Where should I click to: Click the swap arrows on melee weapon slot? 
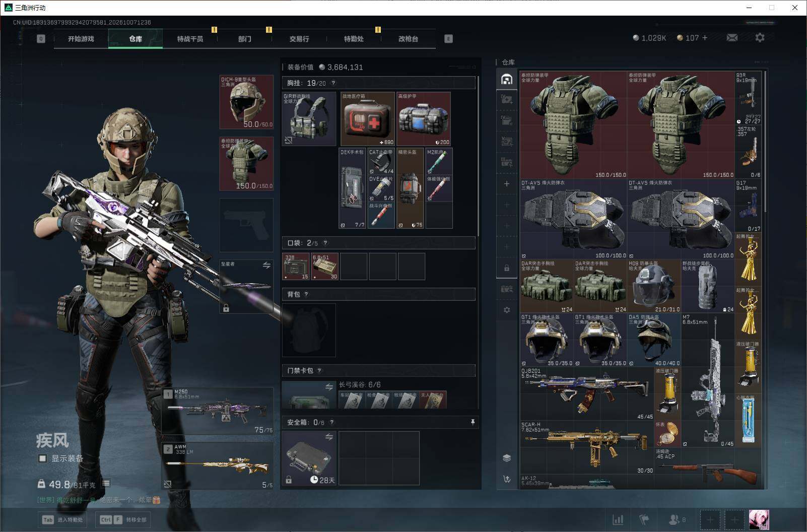[266, 265]
